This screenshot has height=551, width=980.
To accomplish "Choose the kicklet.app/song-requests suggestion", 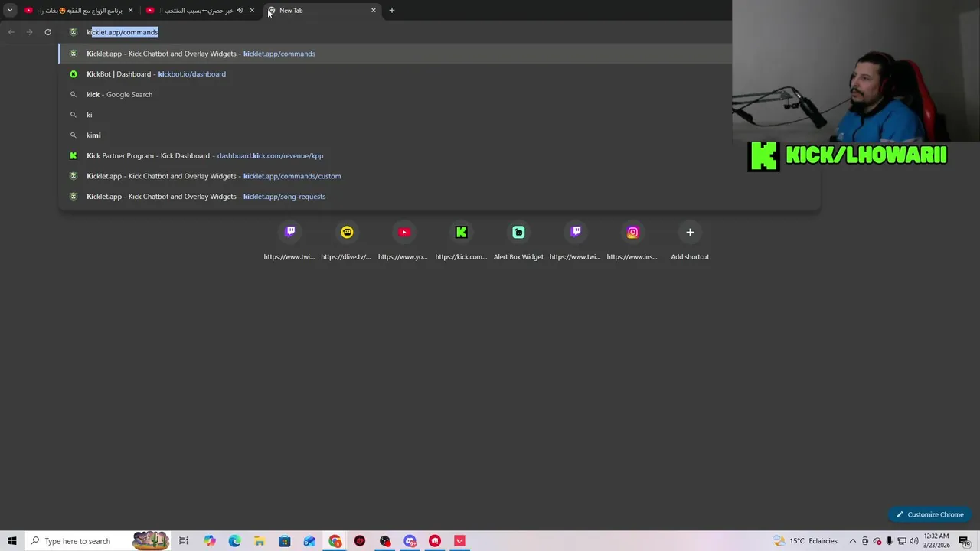I will click(x=439, y=197).
